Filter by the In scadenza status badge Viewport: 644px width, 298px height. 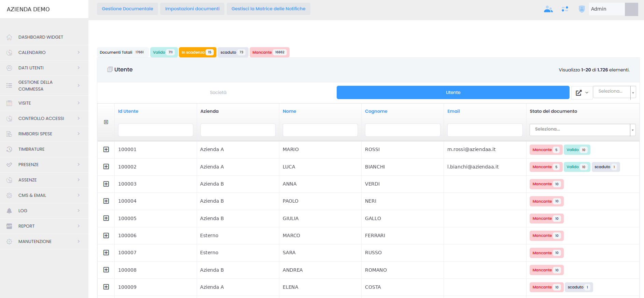pos(198,52)
